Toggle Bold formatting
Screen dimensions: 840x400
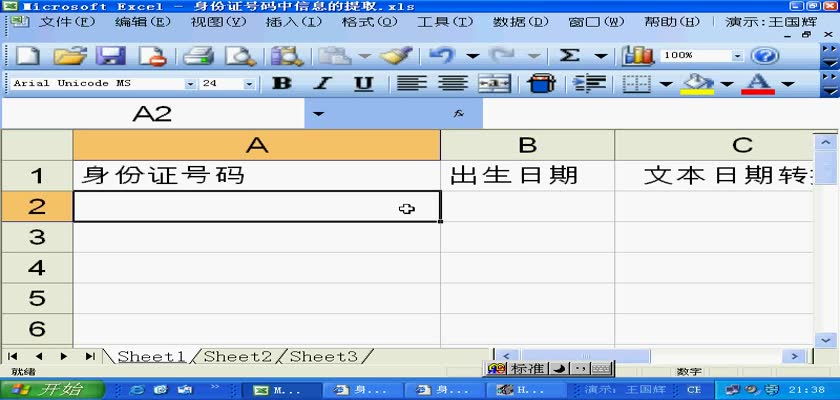coord(283,84)
